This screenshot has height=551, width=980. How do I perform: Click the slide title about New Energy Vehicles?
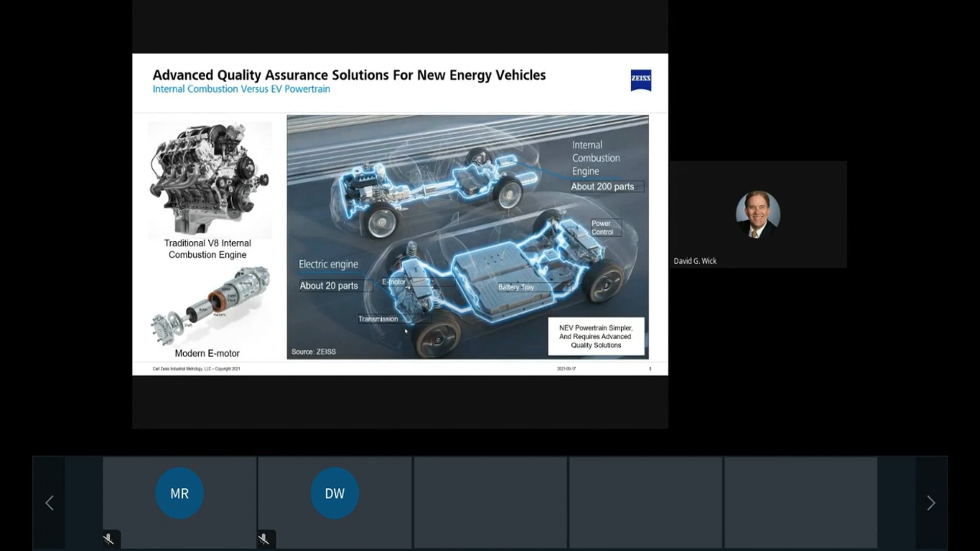tap(349, 75)
